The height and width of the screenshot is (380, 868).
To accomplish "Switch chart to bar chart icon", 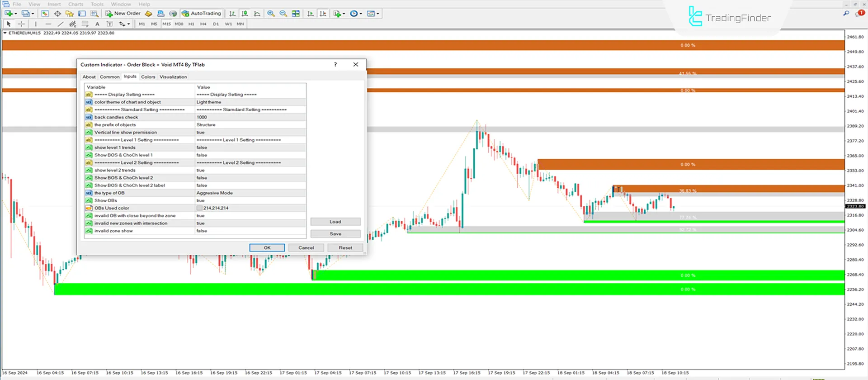I will click(x=232, y=14).
